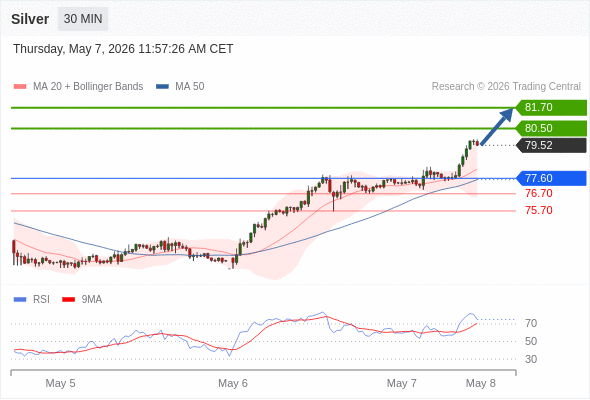Toggle the MA 50 legend label
The height and width of the screenshot is (400, 590).
(x=190, y=87)
